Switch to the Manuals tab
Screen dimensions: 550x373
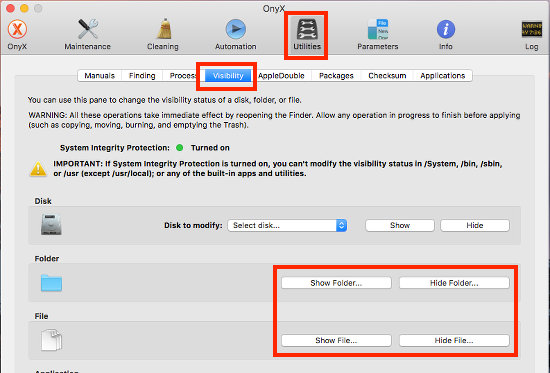100,75
